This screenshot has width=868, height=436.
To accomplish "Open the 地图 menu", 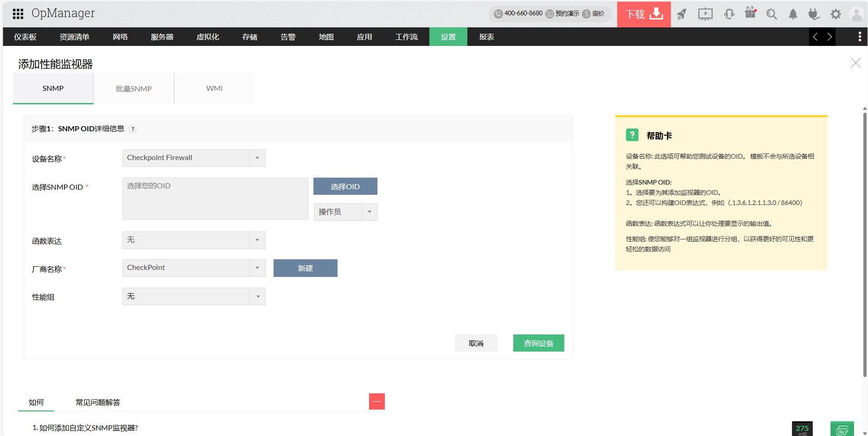I will (x=326, y=37).
